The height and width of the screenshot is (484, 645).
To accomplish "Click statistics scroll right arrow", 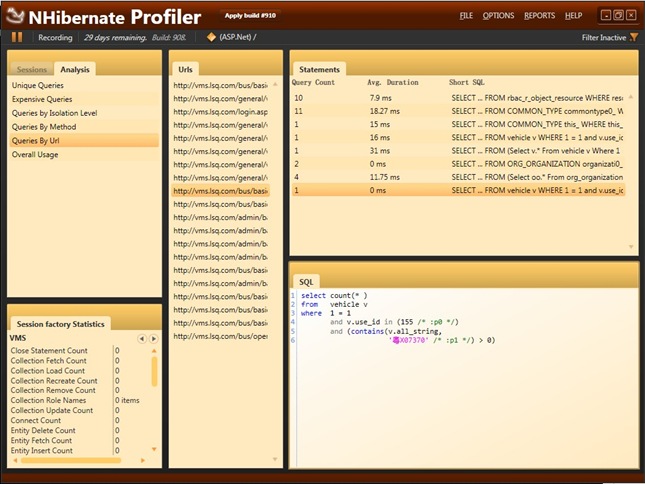I will click(x=143, y=460).
